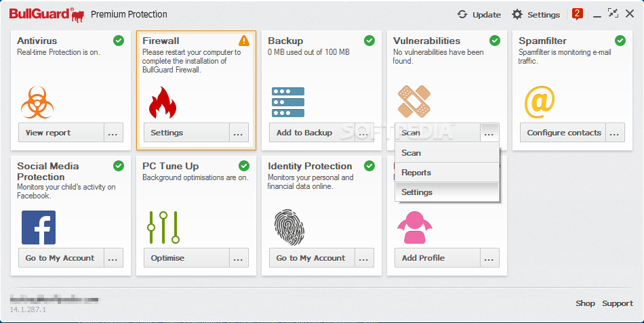Click the version number 14.1.287.1
644x323 pixels.
coord(28,309)
